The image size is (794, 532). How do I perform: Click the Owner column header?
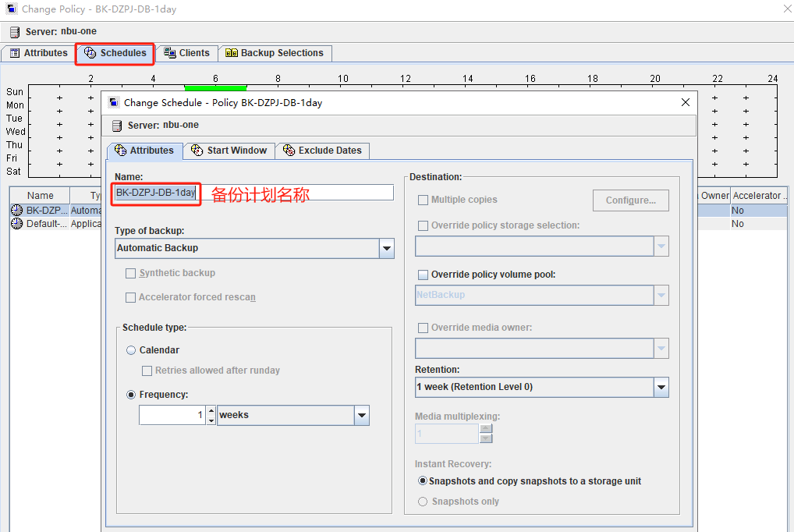coord(714,196)
